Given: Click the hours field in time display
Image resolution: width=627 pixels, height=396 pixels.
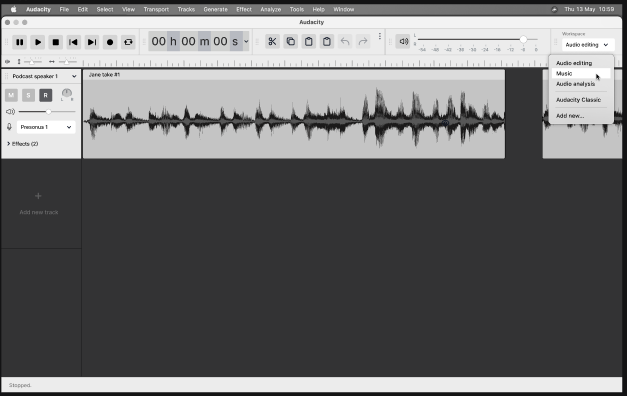Looking at the screenshot, I should click(x=158, y=41).
